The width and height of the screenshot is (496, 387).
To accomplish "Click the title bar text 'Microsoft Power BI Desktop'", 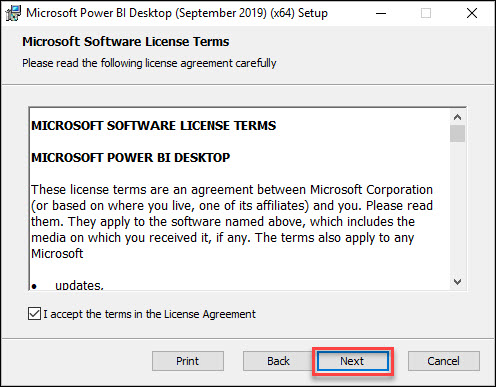I will (x=99, y=13).
